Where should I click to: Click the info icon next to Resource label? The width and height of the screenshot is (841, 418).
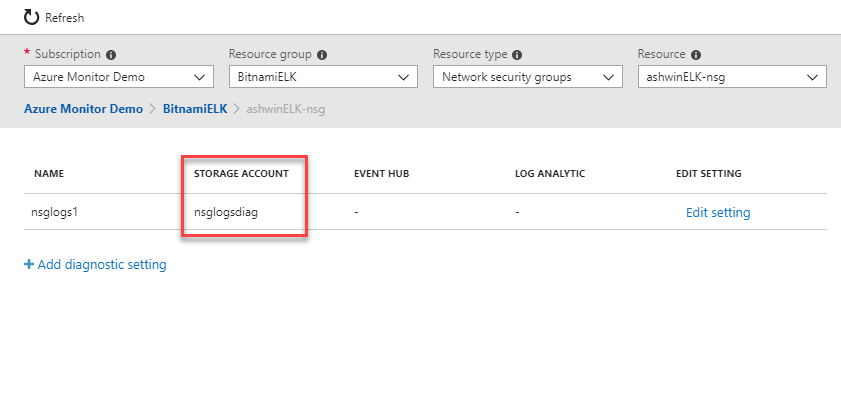tap(696, 55)
